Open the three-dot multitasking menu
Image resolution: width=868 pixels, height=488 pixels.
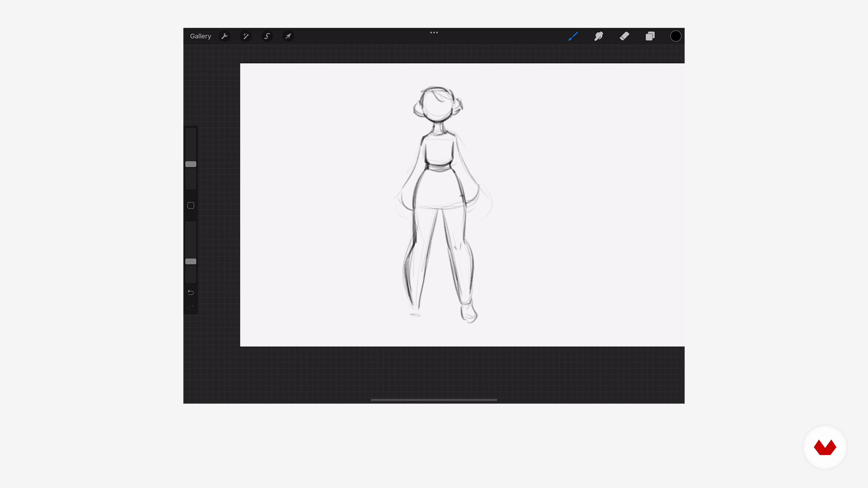(x=434, y=33)
